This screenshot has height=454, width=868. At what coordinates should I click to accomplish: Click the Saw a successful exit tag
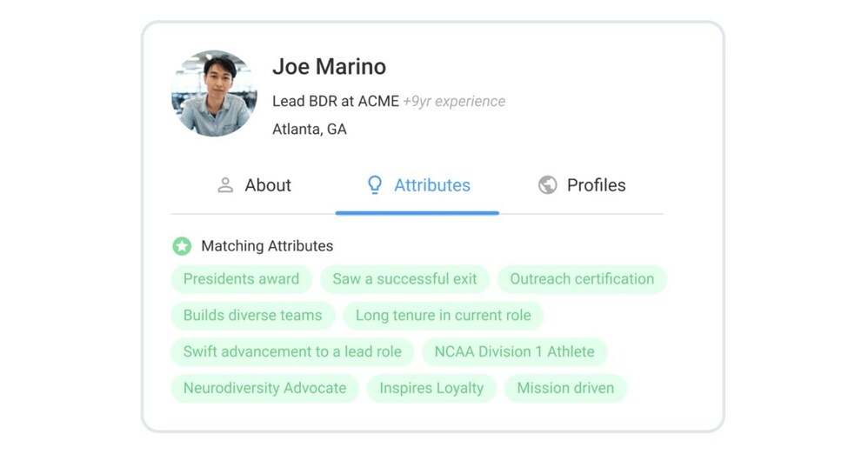(404, 279)
